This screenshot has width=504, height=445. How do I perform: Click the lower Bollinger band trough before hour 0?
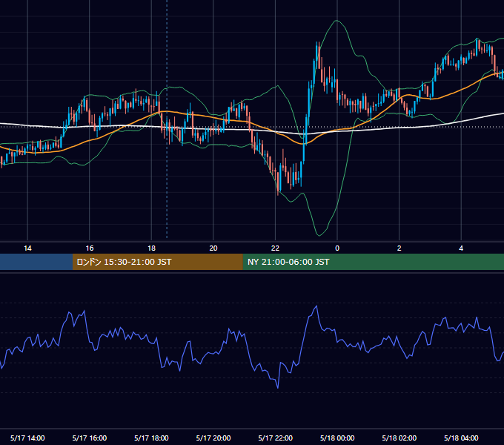pyautogui.click(x=319, y=235)
